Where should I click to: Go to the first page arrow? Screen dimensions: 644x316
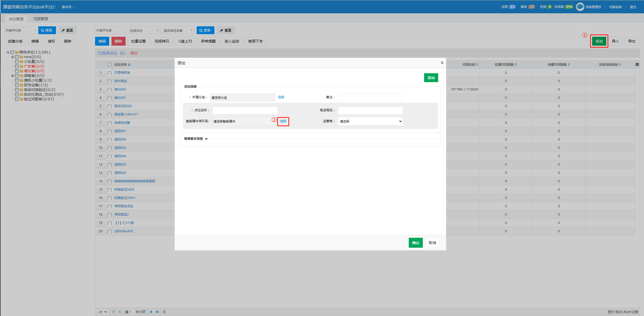(x=114, y=312)
